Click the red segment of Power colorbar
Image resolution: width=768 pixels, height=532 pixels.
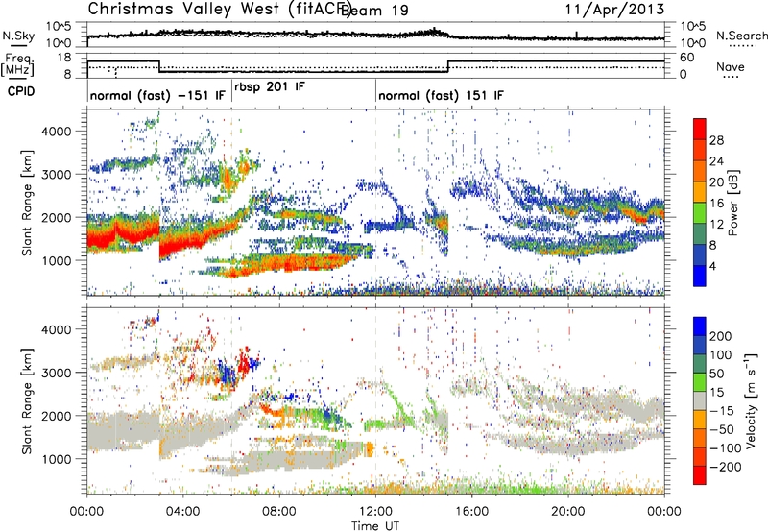click(x=700, y=130)
